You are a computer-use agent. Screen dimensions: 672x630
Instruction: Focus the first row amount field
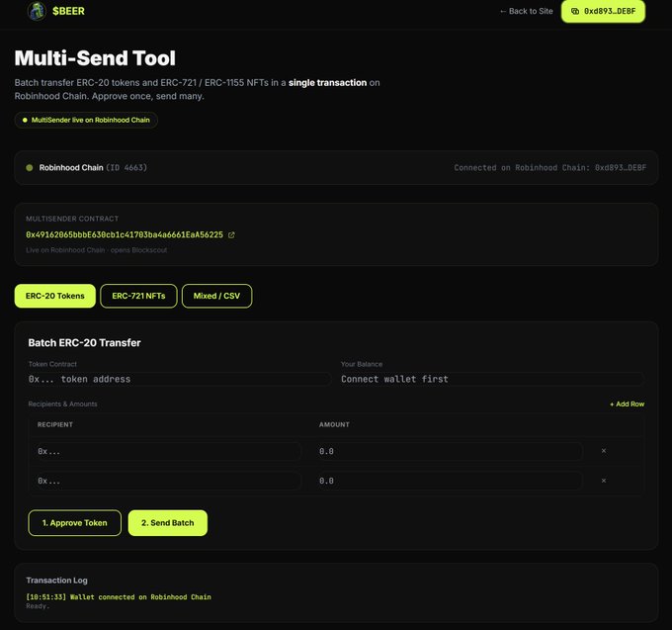[450, 451]
